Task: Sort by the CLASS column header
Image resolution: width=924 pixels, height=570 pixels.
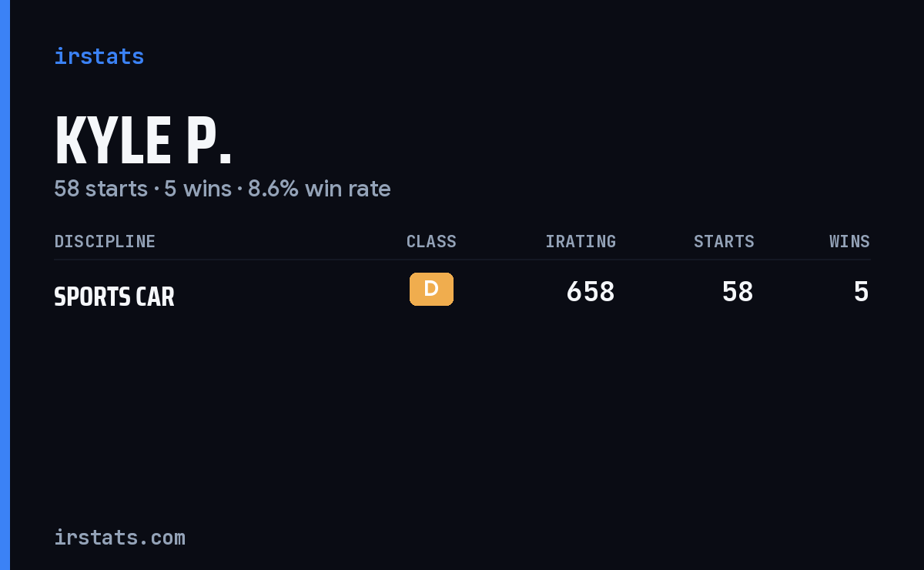Action: pyautogui.click(x=431, y=241)
